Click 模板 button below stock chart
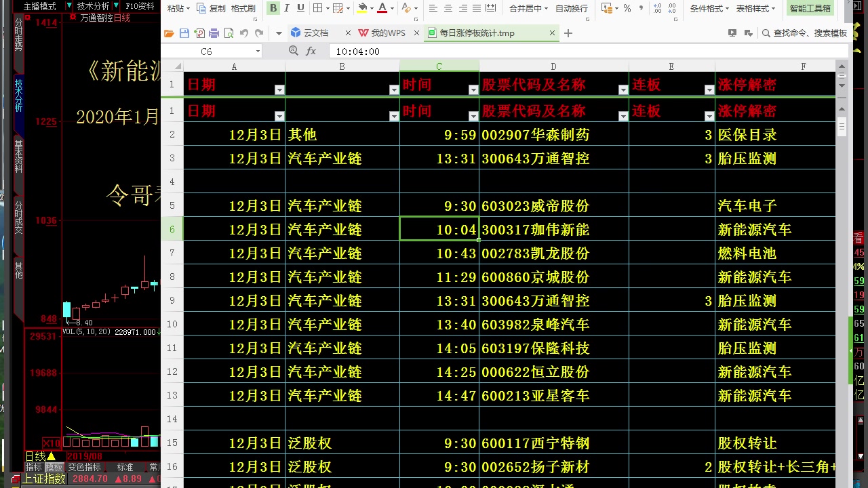 (x=54, y=467)
